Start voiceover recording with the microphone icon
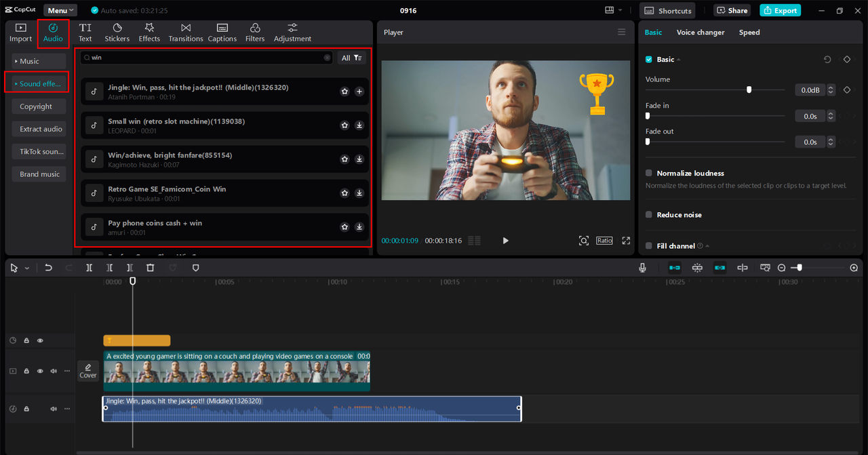This screenshot has height=455, width=868. (x=642, y=268)
